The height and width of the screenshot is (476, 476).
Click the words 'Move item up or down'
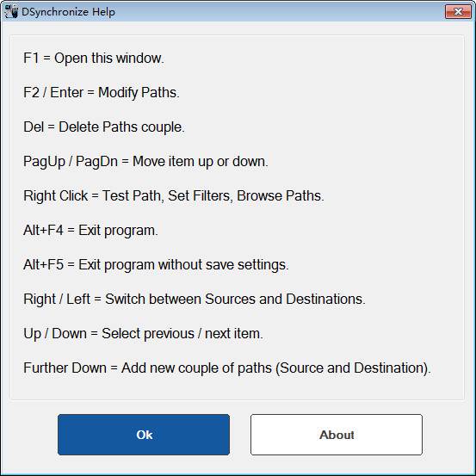click(x=201, y=162)
